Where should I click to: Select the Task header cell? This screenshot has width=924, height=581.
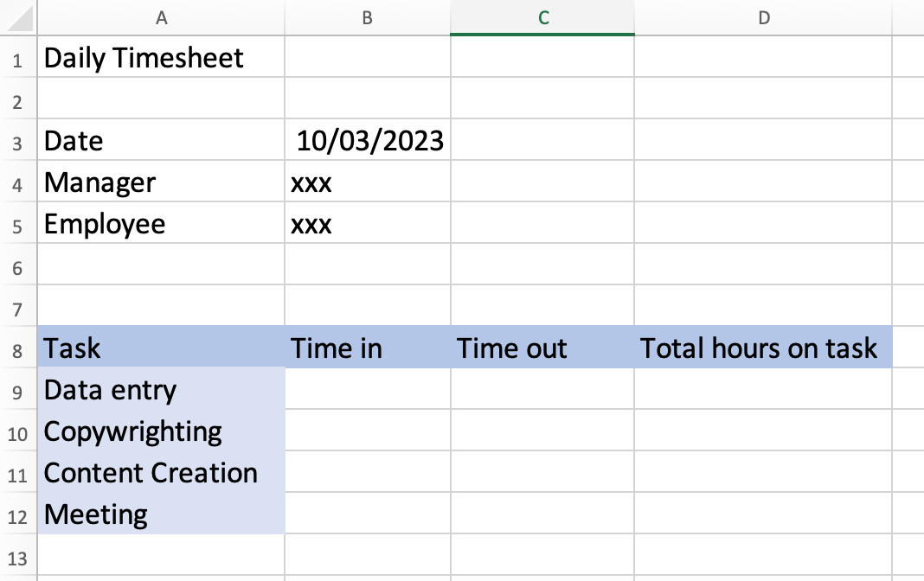[x=162, y=348]
